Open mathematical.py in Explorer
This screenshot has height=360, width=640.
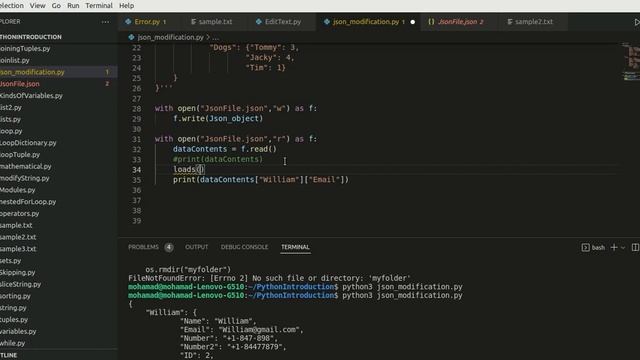click(59, 167)
